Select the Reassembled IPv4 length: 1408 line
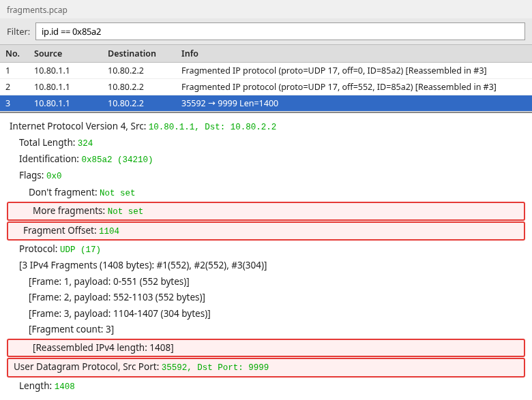532x400 pixels. tap(266, 348)
